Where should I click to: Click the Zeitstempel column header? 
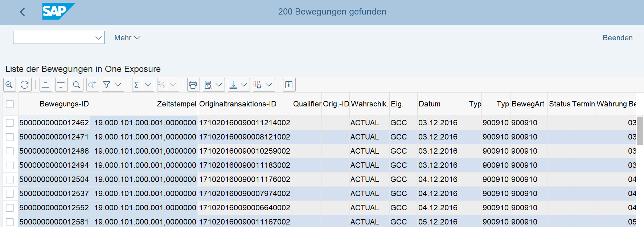pos(176,104)
